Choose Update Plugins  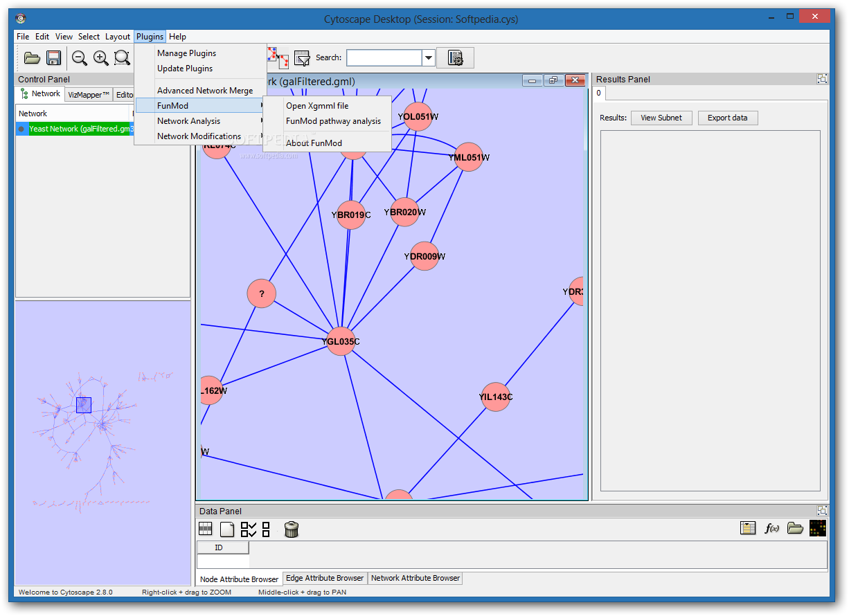(199, 69)
